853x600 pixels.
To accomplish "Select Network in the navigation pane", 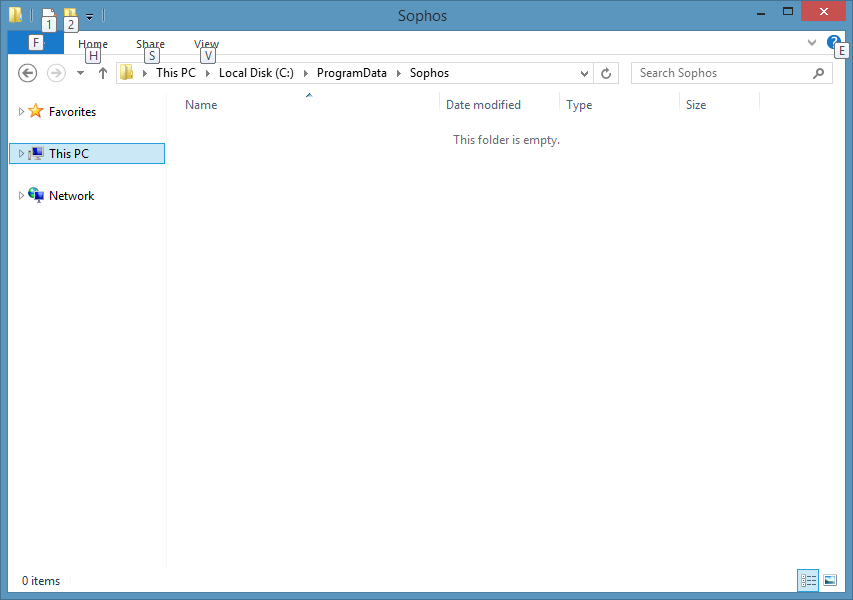I will [x=71, y=195].
